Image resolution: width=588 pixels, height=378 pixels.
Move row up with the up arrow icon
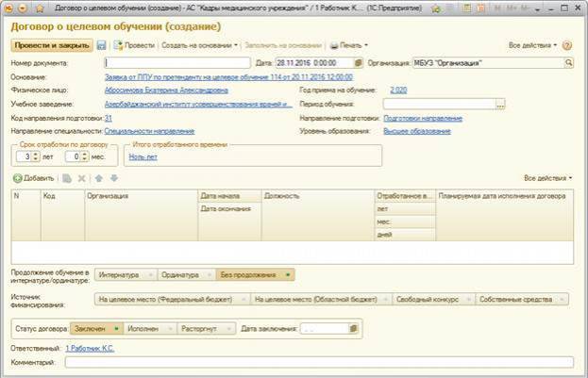tap(99, 178)
